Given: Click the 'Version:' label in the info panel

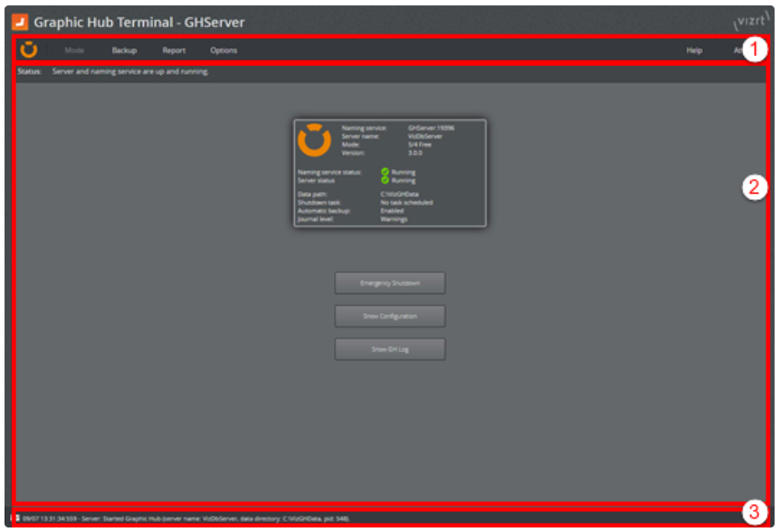Looking at the screenshot, I should pos(353,153).
